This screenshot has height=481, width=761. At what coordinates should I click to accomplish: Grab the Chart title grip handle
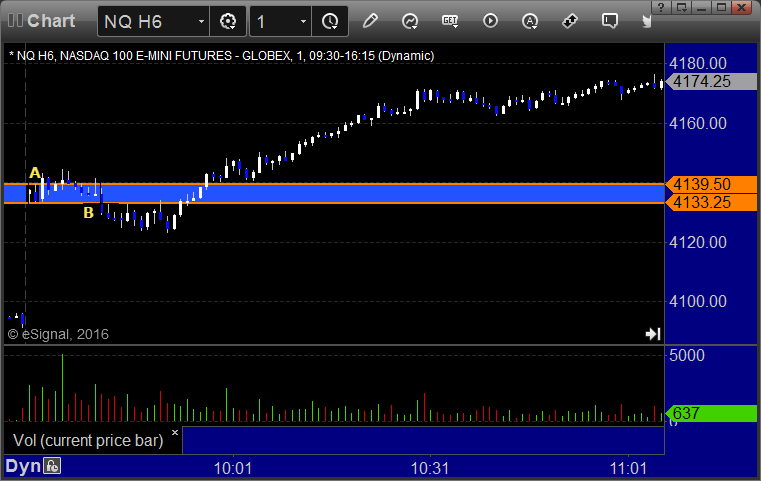pos(15,20)
